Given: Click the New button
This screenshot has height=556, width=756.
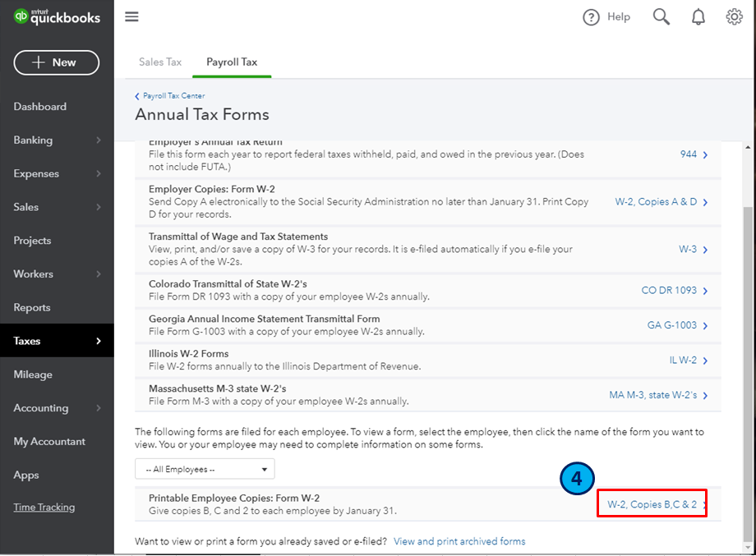Looking at the screenshot, I should tap(57, 62).
